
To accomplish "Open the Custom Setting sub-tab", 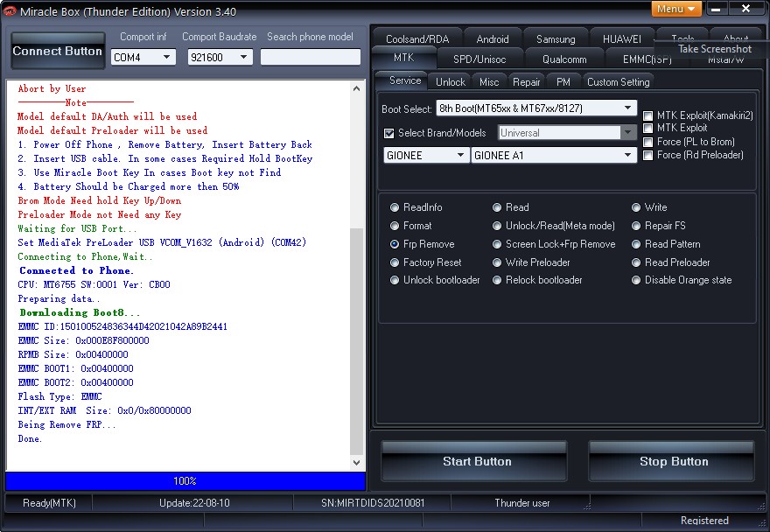I will 619,82.
